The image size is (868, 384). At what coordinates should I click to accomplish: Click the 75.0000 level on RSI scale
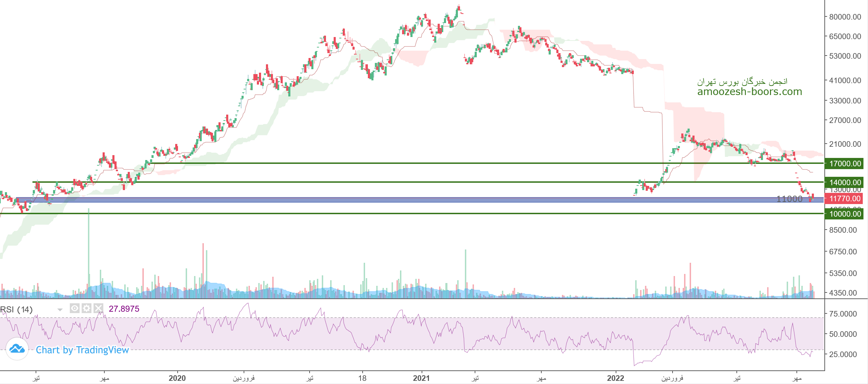click(x=843, y=314)
